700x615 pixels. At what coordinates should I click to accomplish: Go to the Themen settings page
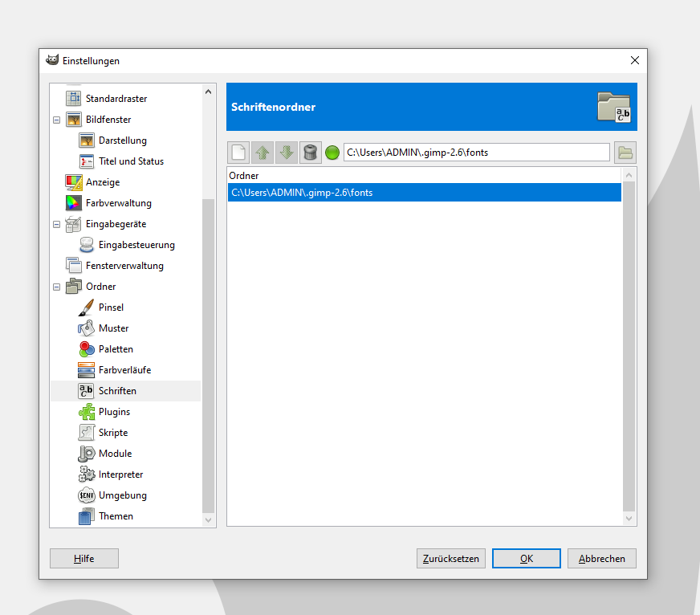pyautogui.click(x=116, y=516)
